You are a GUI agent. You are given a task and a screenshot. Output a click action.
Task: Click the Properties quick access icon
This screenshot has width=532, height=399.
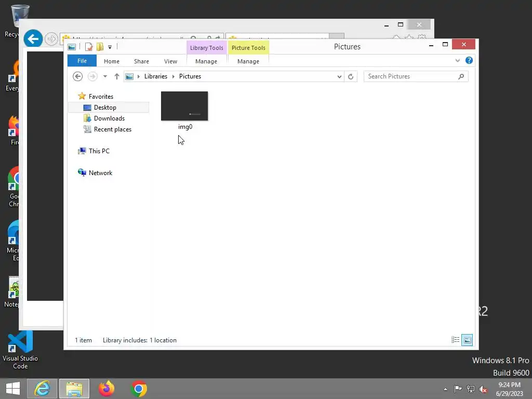(88, 47)
